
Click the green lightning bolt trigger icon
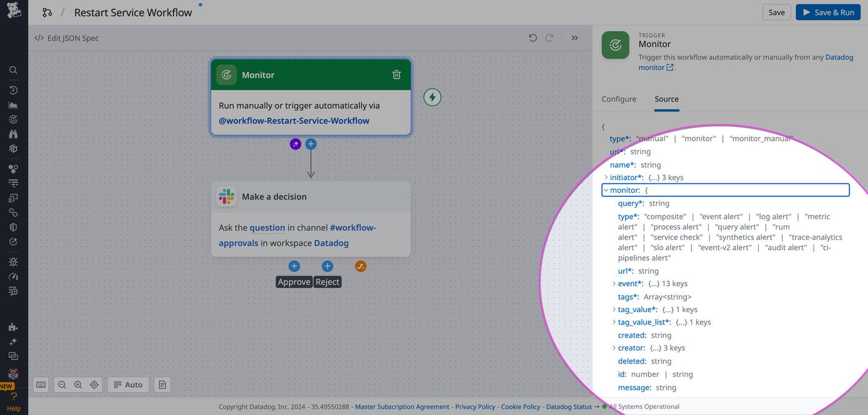(432, 97)
